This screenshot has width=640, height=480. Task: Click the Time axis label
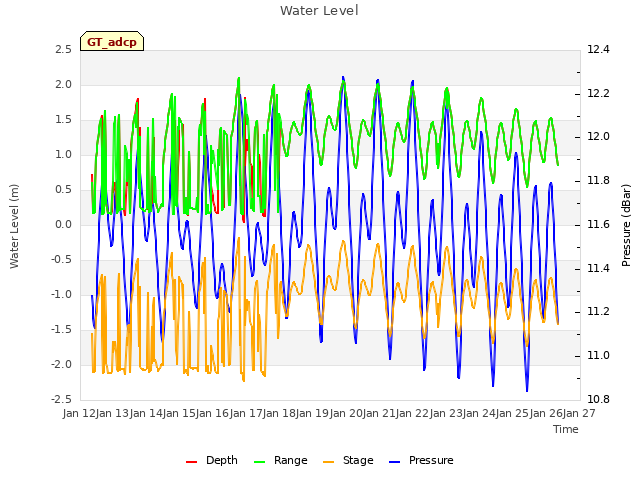(x=566, y=429)
